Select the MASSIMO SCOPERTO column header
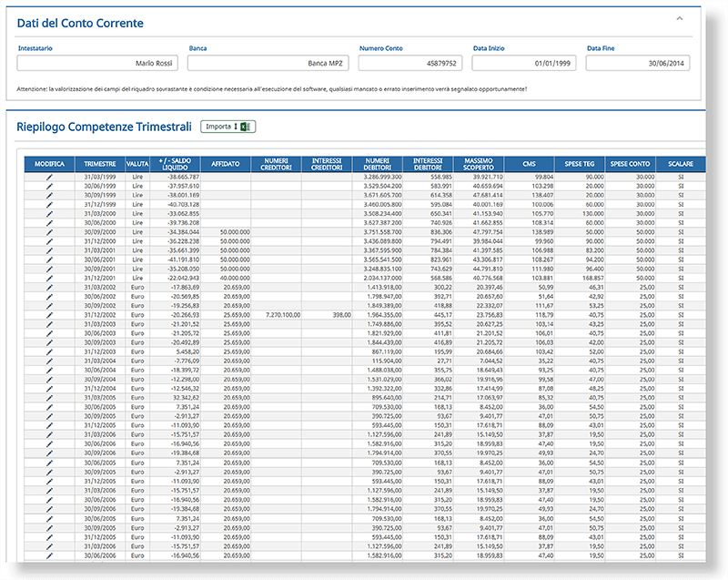The height and width of the screenshot is (580, 728). [x=479, y=164]
